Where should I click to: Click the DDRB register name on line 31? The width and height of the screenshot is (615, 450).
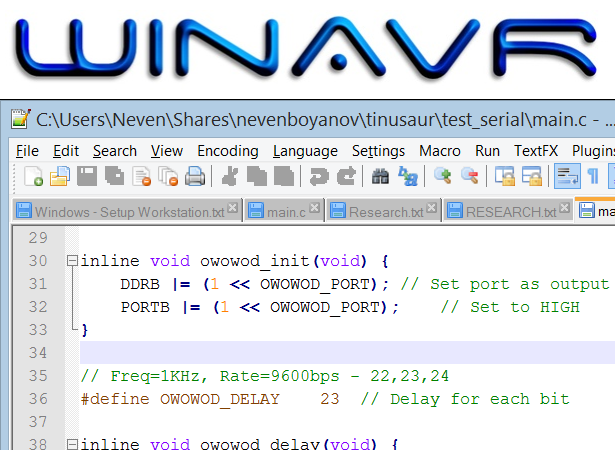140,284
